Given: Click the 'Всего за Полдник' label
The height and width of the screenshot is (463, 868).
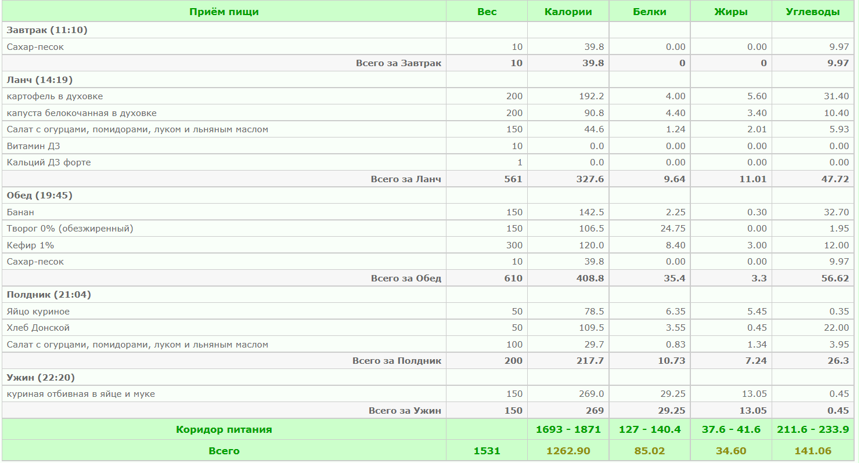Looking at the screenshot, I should [397, 361].
